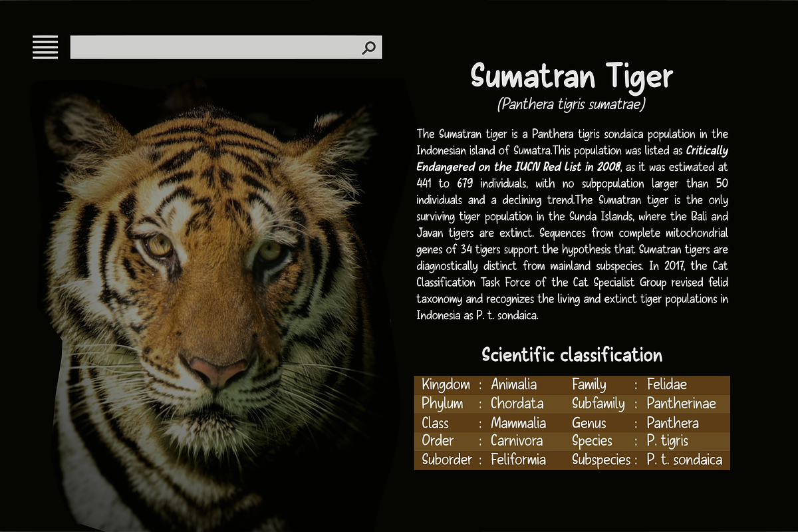Open the hamburger menu icon
This screenshot has height=532, width=798.
45,47
